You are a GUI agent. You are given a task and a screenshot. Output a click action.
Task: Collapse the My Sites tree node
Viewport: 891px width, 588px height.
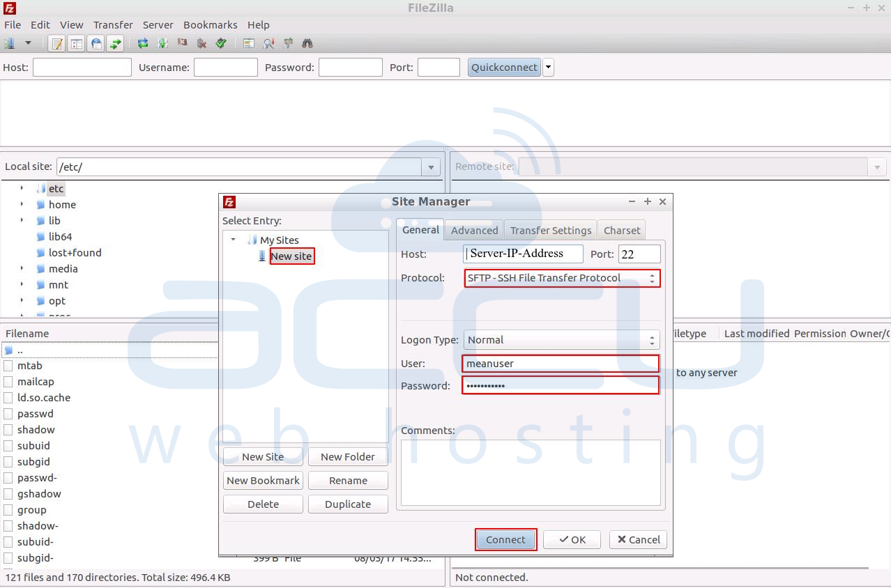tap(233, 240)
